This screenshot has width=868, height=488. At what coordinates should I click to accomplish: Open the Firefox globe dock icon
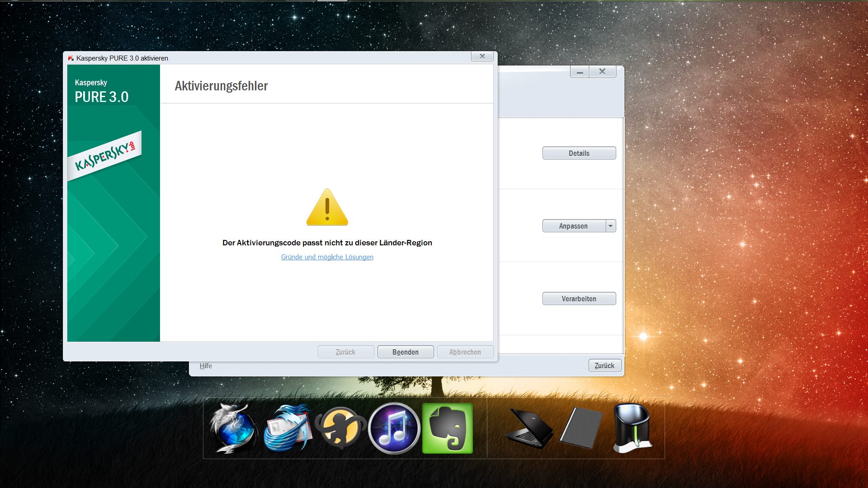pos(234,428)
